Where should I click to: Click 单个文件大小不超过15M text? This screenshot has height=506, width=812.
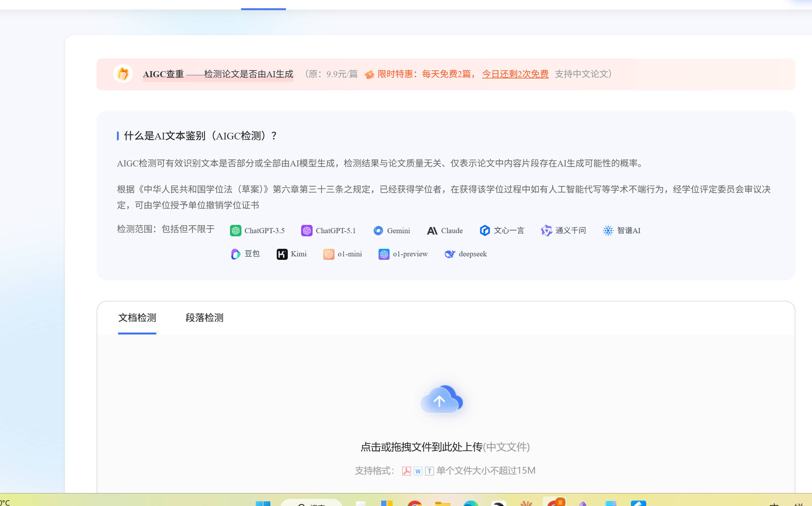pos(486,470)
